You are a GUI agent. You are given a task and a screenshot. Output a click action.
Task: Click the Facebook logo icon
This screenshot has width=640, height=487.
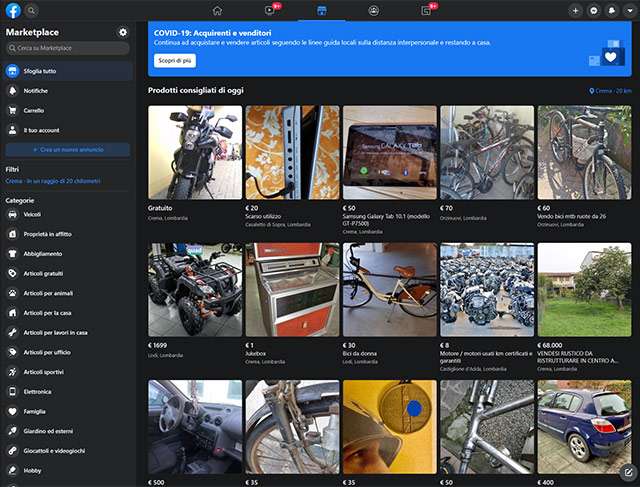13,10
